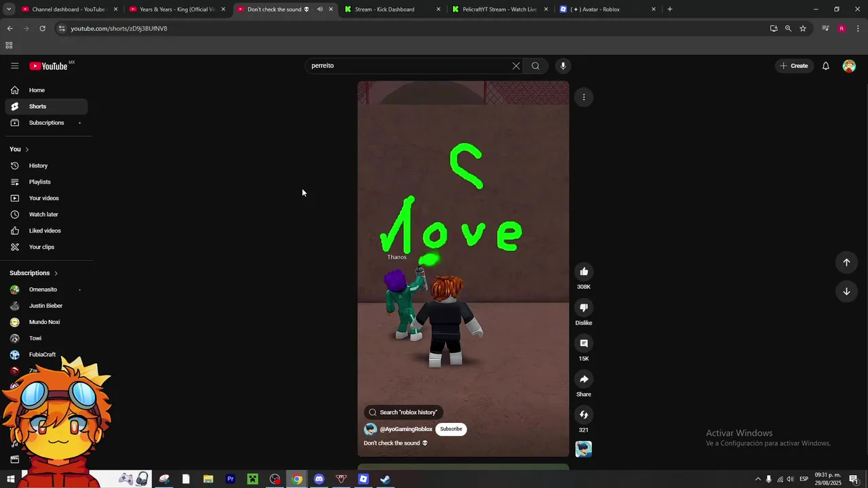Viewport: 868px width, 488px height.
Task: Click the Create button
Action: click(x=794, y=66)
